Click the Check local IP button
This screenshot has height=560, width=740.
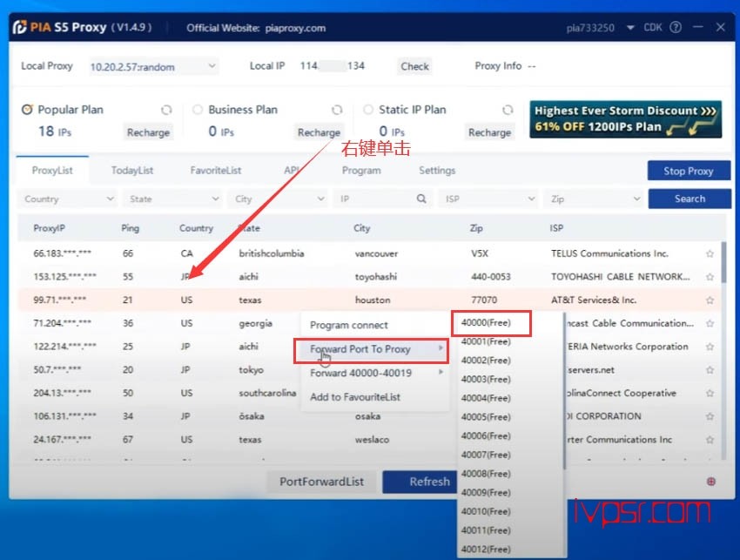point(414,66)
